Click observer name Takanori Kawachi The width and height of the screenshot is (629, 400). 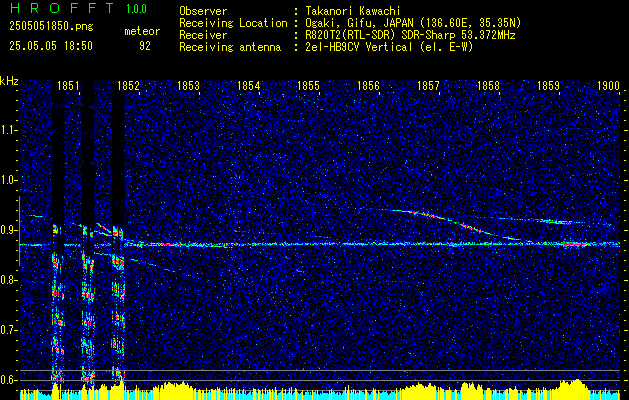(353, 11)
